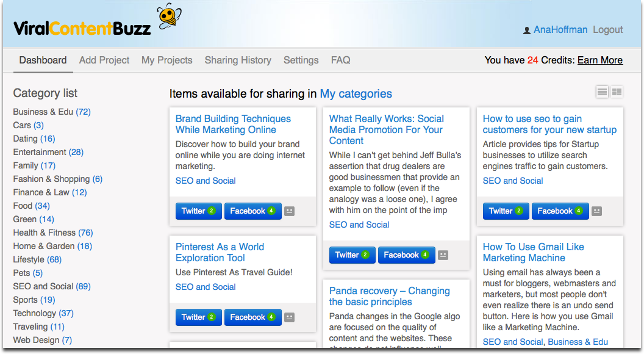Switch to list view layout icon
The height and width of the screenshot is (354, 644).
pos(602,92)
